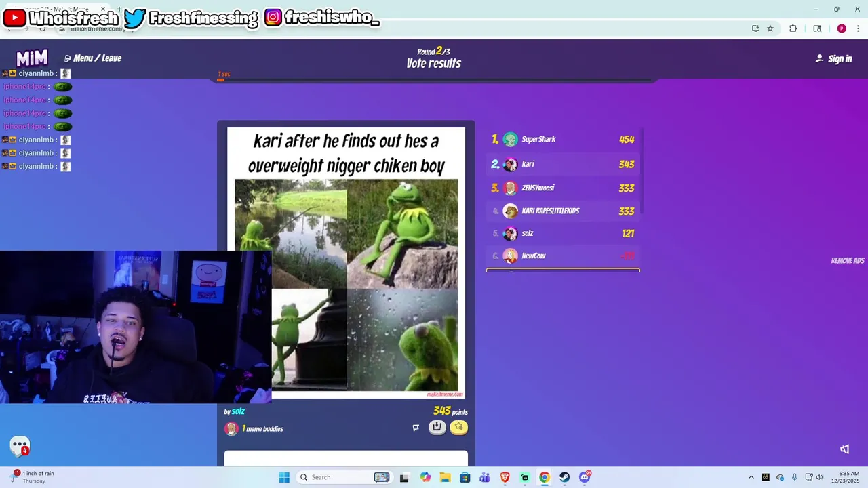Click the meme buddies avatar
This screenshot has height=488, width=868.
231,428
